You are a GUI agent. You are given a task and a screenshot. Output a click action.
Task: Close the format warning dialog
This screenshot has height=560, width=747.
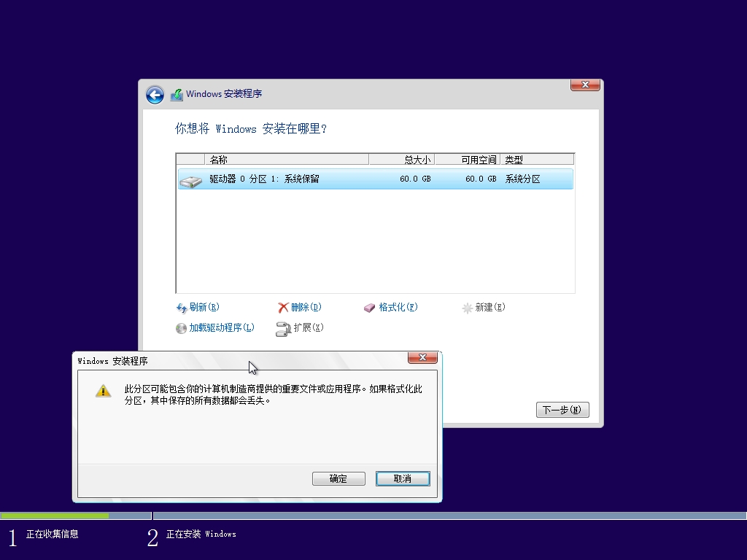pos(422,357)
